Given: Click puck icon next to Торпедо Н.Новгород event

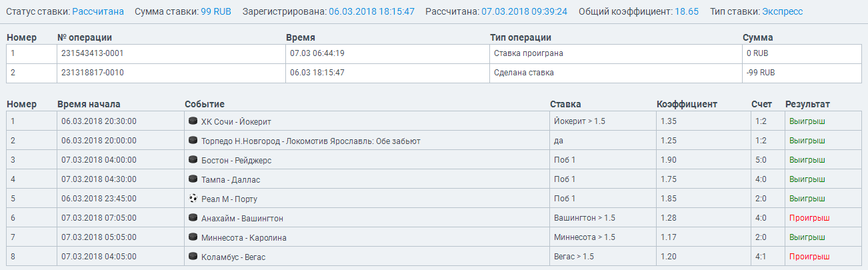Looking at the screenshot, I should tap(193, 141).
